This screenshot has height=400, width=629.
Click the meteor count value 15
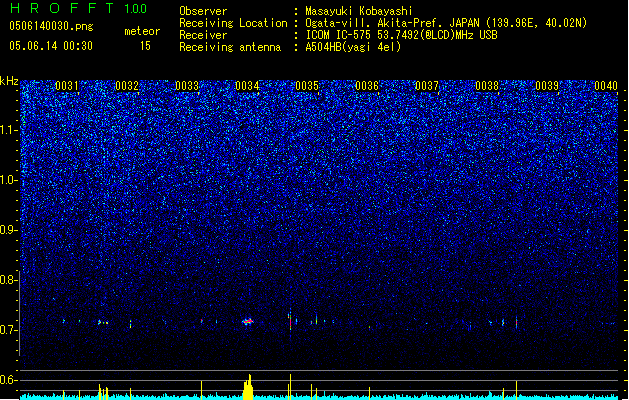point(145,46)
